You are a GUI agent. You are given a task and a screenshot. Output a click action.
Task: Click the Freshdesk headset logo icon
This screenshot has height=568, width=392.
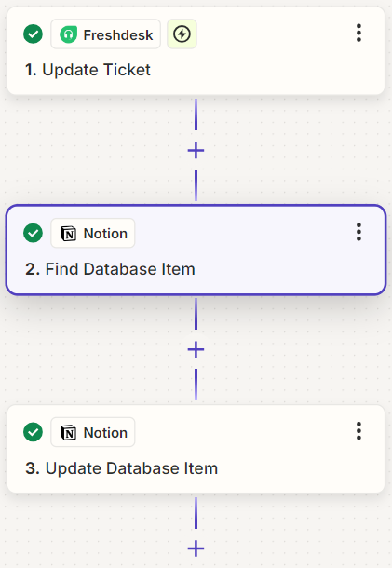pos(69,34)
